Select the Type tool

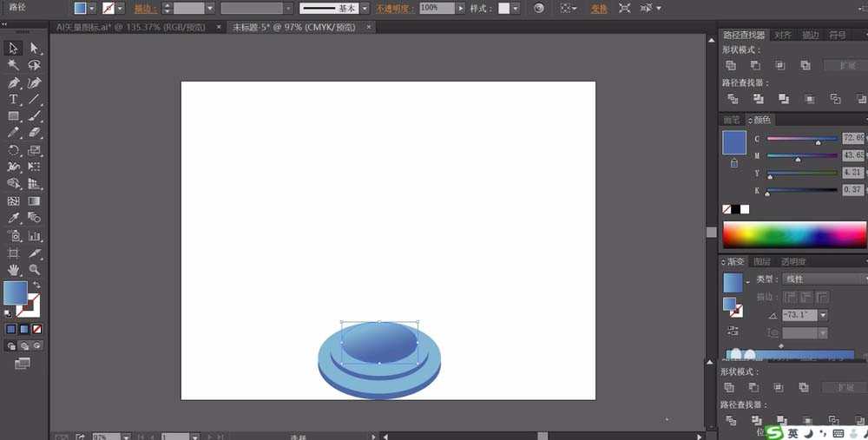14,100
